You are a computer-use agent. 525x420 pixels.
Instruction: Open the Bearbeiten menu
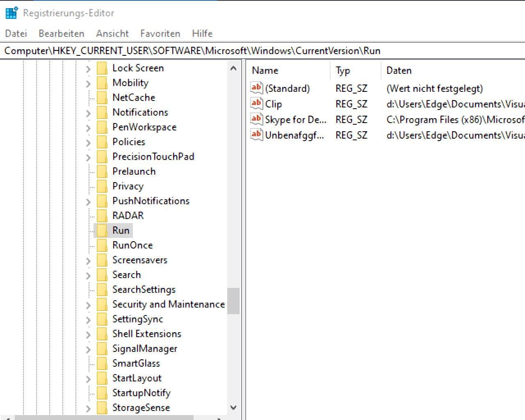click(62, 33)
